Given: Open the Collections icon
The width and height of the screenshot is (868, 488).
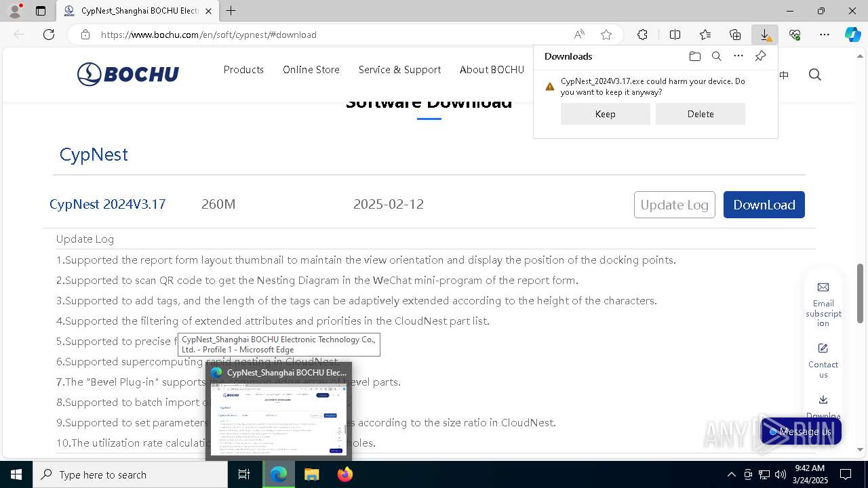Looking at the screenshot, I should pyautogui.click(x=735, y=35).
